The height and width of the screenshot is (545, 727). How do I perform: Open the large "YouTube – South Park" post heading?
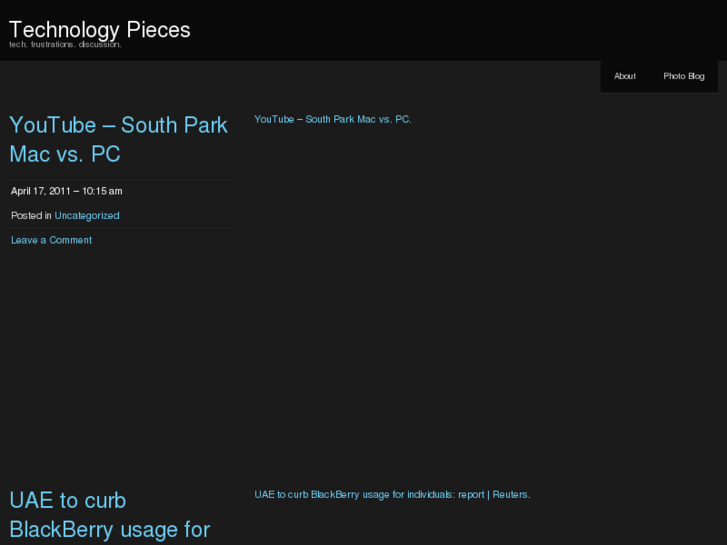click(x=118, y=125)
